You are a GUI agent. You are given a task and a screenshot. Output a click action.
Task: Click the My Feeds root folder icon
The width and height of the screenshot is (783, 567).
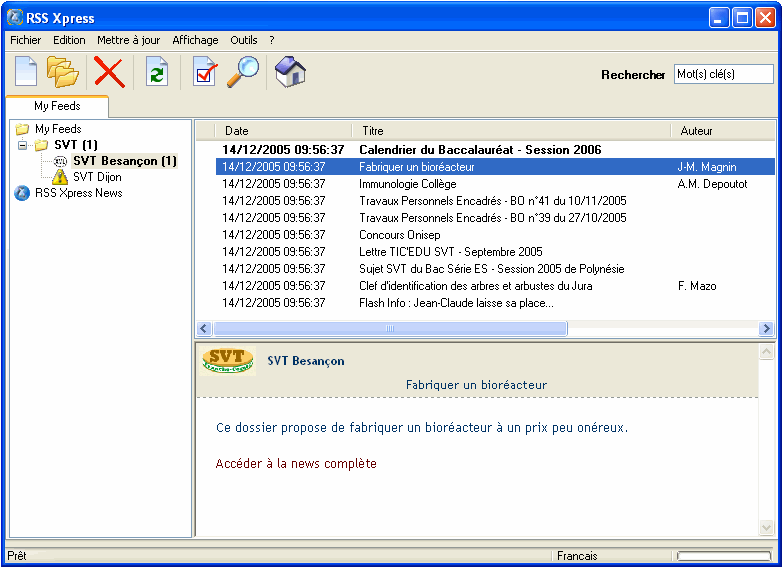(x=22, y=129)
